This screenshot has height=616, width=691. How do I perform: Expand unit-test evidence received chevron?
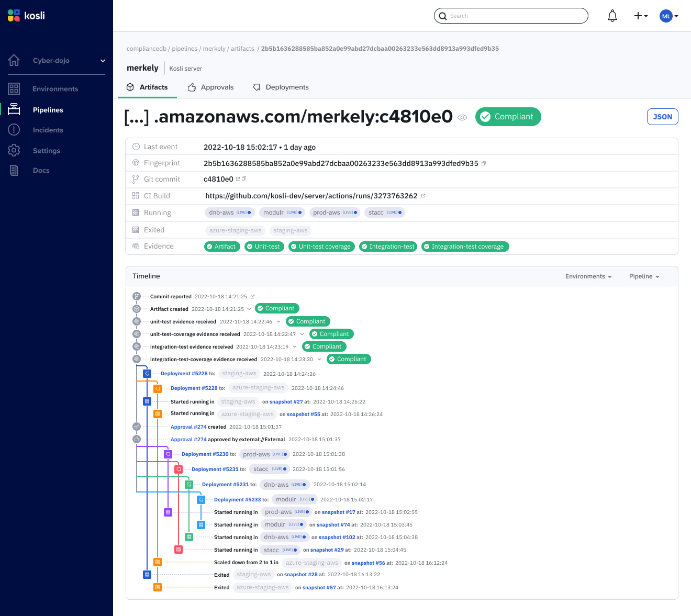278,321
